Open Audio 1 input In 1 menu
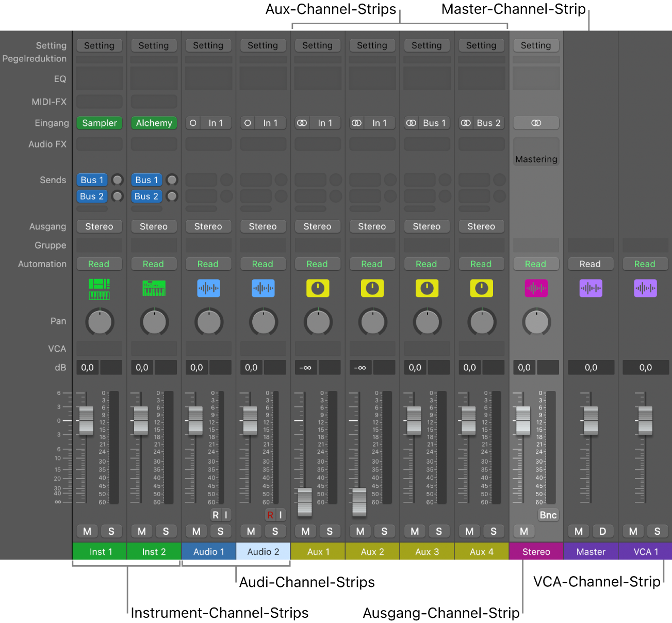The height and width of the screenshot is (623, 672). tap(216, 123)
